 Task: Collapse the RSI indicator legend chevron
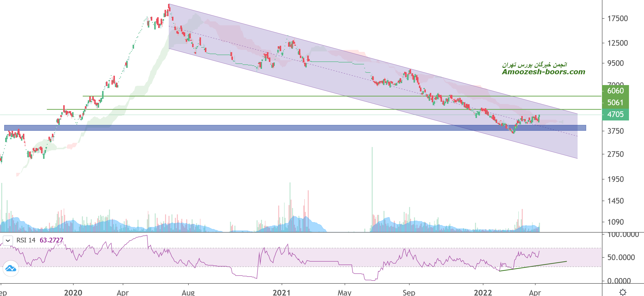tap(8, 240)
